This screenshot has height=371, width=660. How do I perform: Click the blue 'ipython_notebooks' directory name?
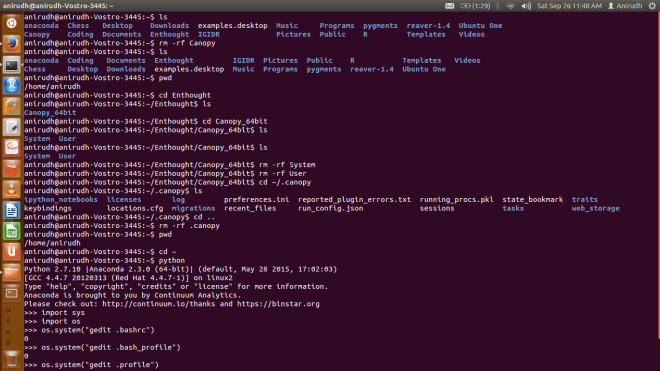click(x=61, y=200)
